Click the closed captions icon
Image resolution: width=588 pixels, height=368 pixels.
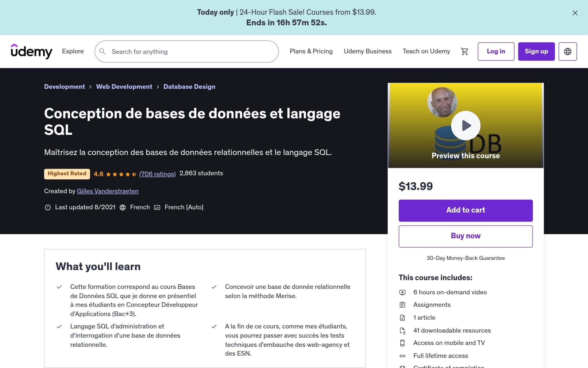click(157, 207)
